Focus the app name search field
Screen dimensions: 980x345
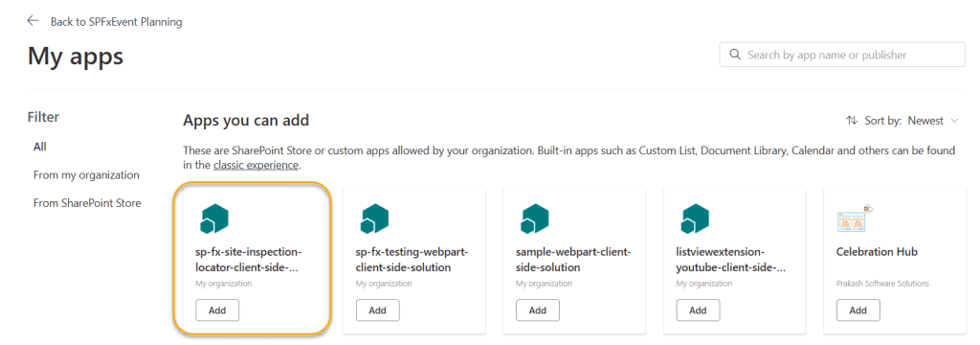(842, 55)
